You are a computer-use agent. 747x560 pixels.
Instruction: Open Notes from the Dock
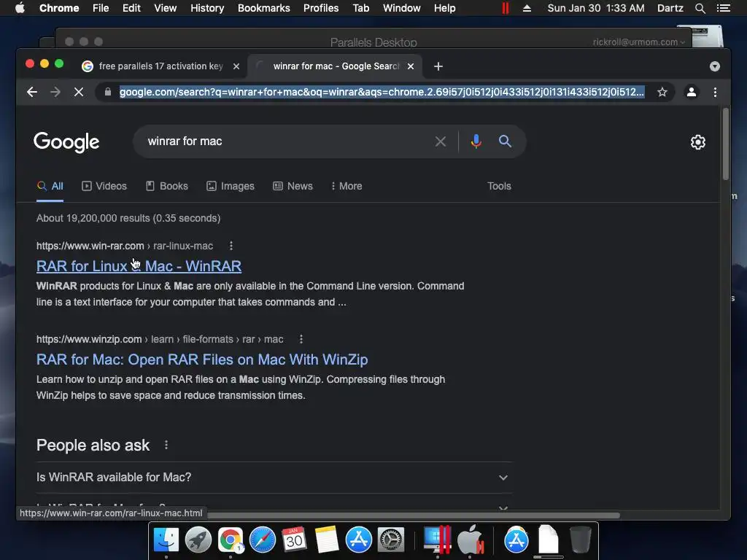(327, 540)
